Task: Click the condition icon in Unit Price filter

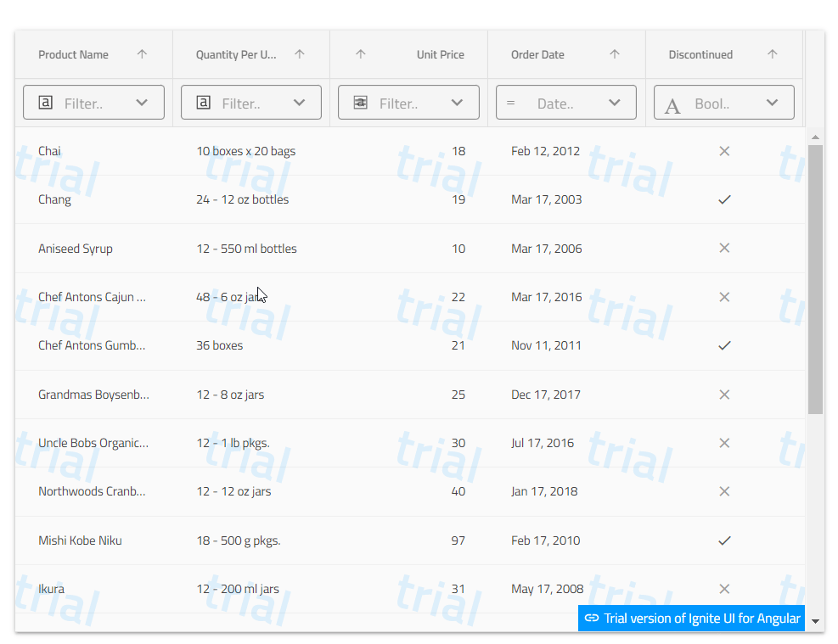Action: [361, 103]
